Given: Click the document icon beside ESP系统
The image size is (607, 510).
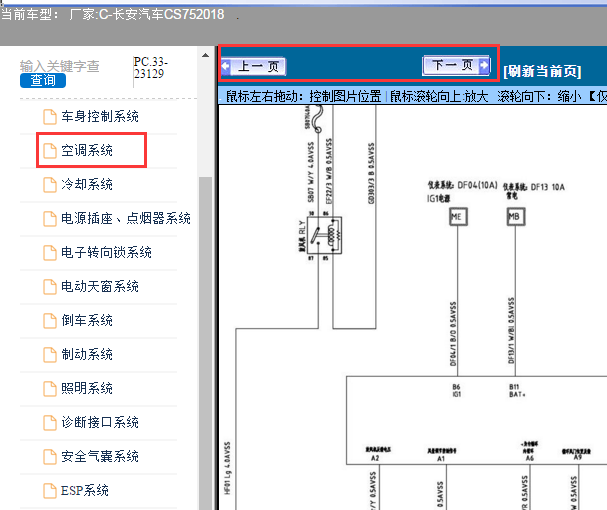Looking at the screenshot, I should pos(50,491).
